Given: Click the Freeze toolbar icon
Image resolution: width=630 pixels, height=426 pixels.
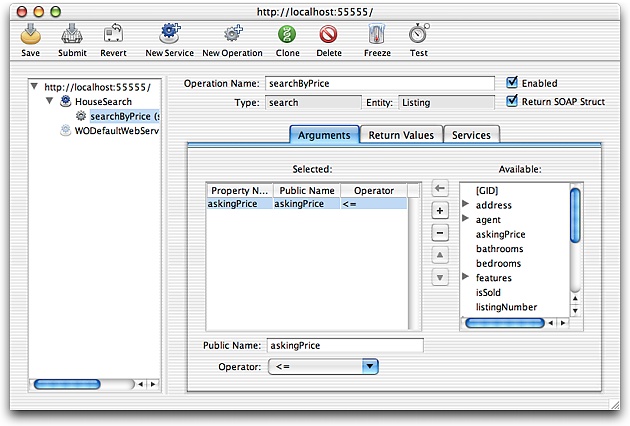Looking at the screenshot, I should pos(377,34).
